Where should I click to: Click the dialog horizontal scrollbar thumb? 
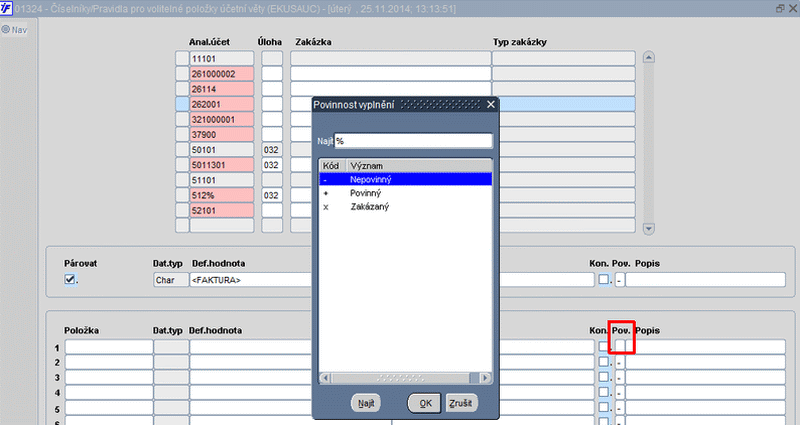(x=401, y=378)
